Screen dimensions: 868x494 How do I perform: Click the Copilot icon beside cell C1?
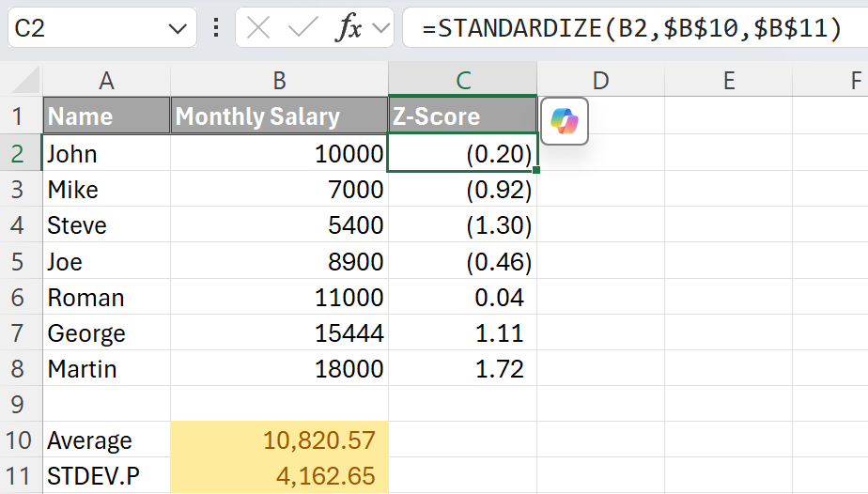(564, 121)
